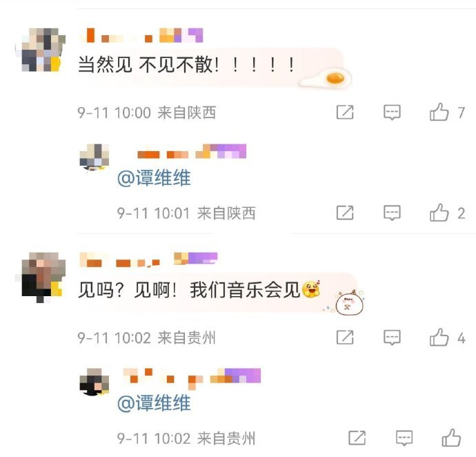
Task: Reply to the 音乐会见 comment
Action: [392, 338]
